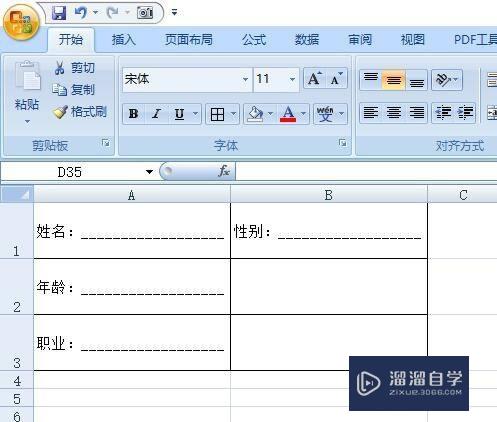Toggle italic formatting

click(x=156, y=114)
